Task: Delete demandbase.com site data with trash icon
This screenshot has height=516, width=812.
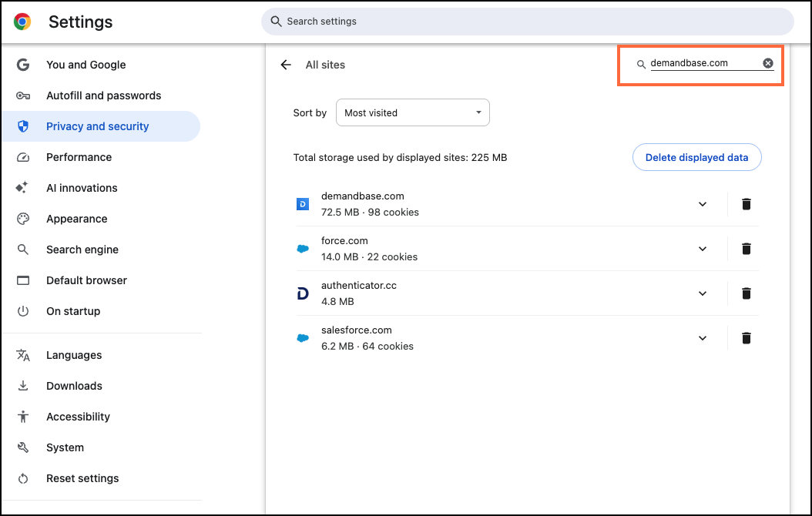Action: [x=747, y=204]
